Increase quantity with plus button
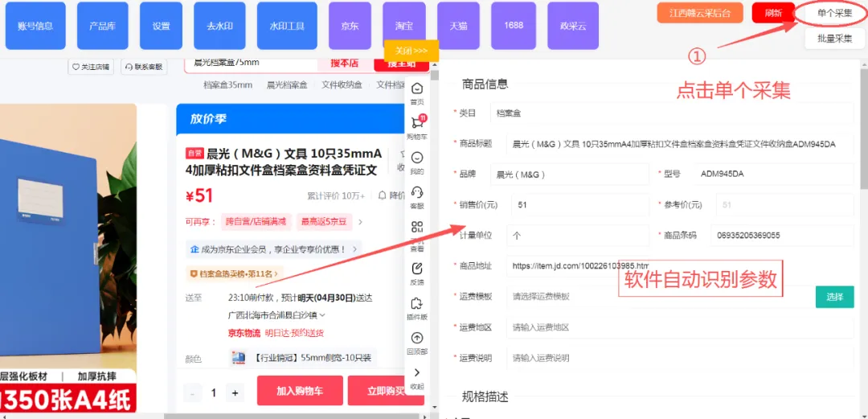This screenshot has width=868, height=419. [235, 393]
